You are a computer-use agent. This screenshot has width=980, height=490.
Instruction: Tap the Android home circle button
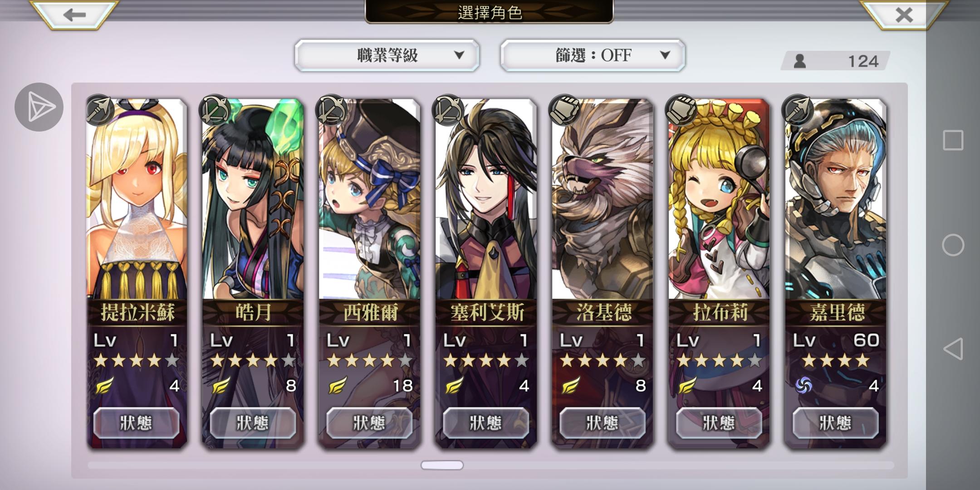click(953, 245)
